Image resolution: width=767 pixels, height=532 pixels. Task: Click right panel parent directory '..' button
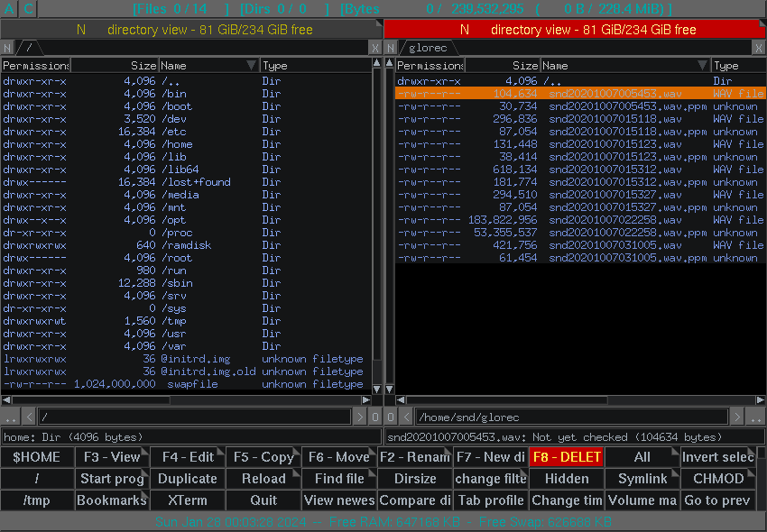[x=756, y=417]
